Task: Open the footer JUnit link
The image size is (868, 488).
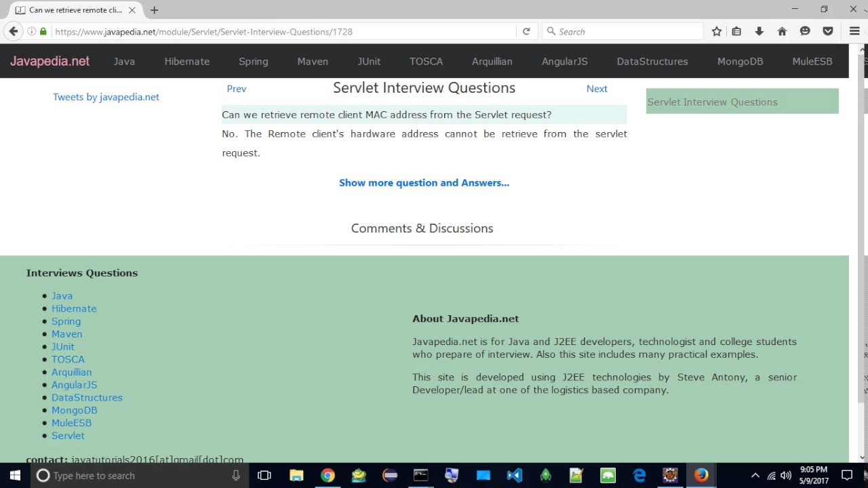Action: tap(63, 346)
